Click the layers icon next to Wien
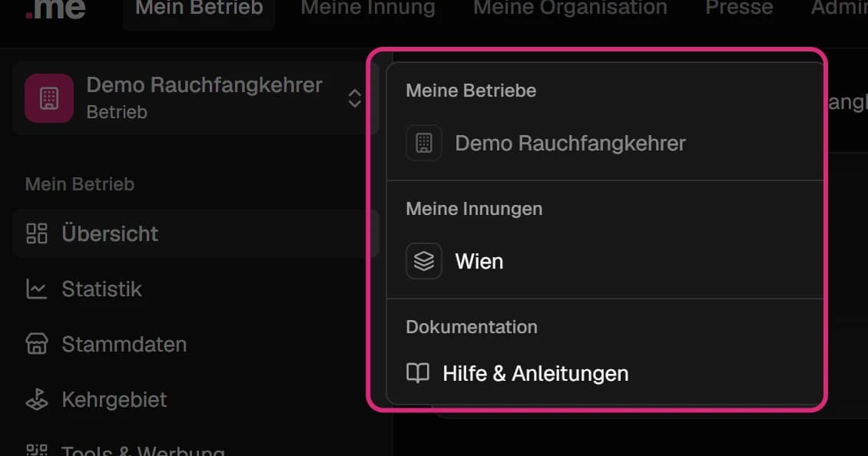 [x=424, y=261]
